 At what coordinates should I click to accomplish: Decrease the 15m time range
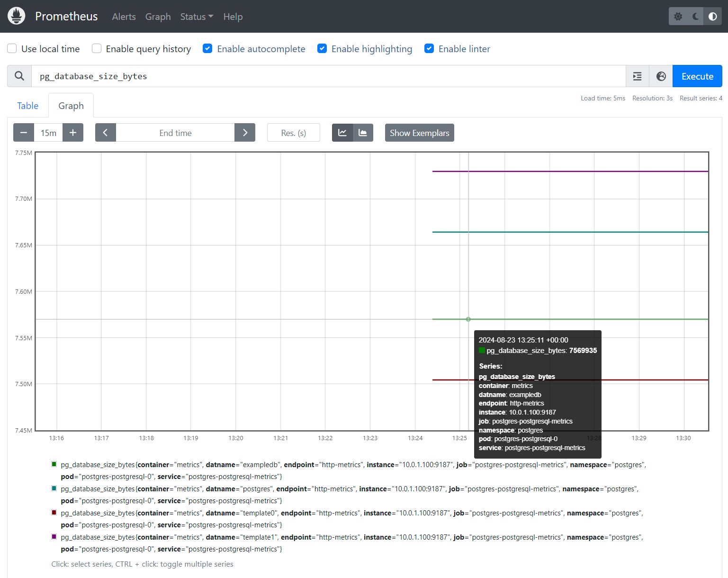click(x=24, y=133)
